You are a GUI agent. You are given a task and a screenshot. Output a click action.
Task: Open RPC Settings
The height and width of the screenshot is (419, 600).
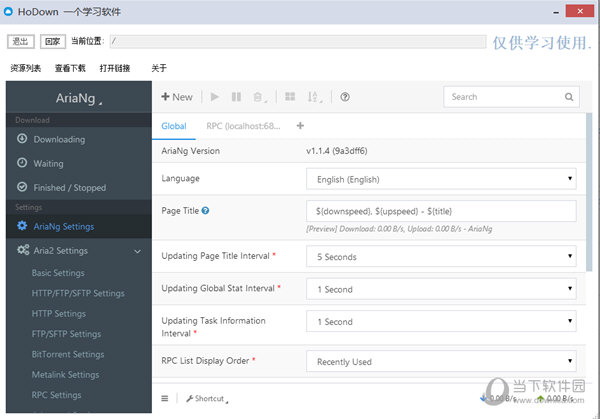(x=56, y=395)
